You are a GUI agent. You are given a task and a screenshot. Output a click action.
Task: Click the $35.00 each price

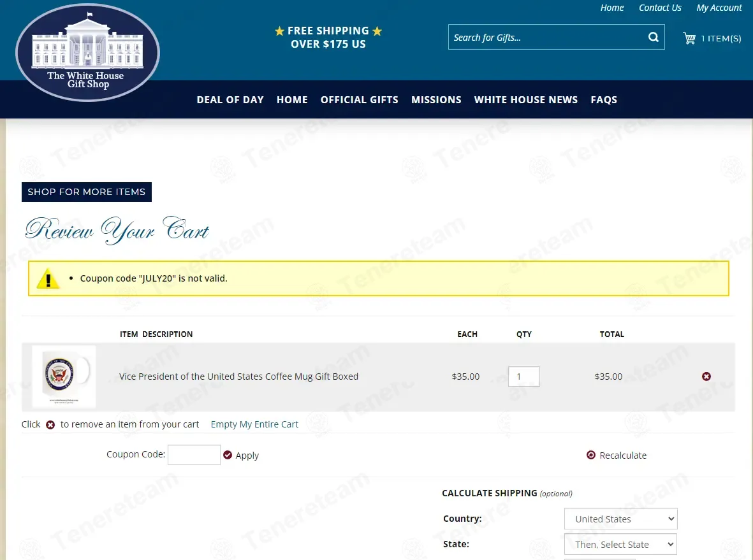[x=465, y=377]
